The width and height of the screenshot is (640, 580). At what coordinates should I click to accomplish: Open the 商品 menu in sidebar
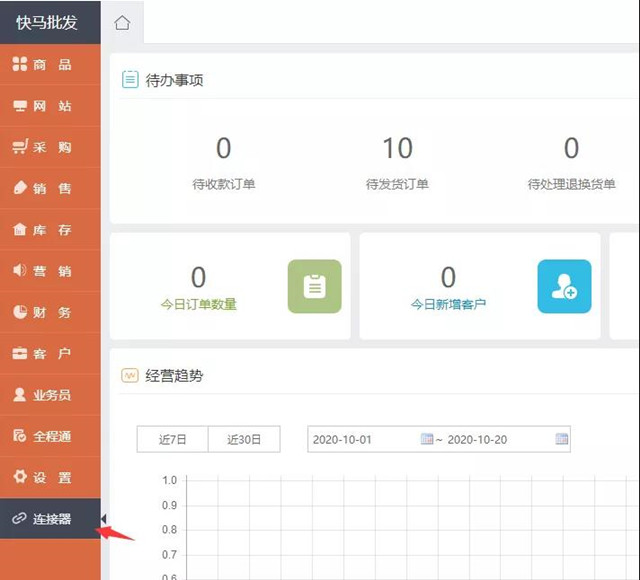[x=50, y=65]
